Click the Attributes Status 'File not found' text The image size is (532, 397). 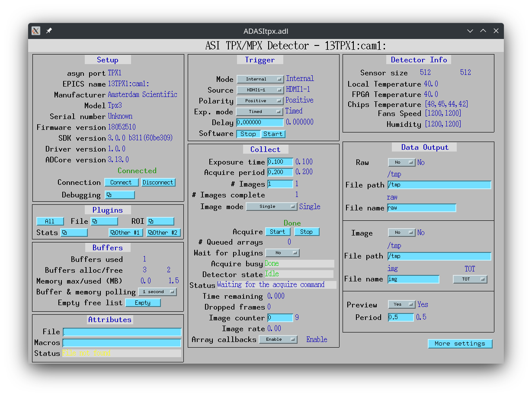[x=87, y=353]
